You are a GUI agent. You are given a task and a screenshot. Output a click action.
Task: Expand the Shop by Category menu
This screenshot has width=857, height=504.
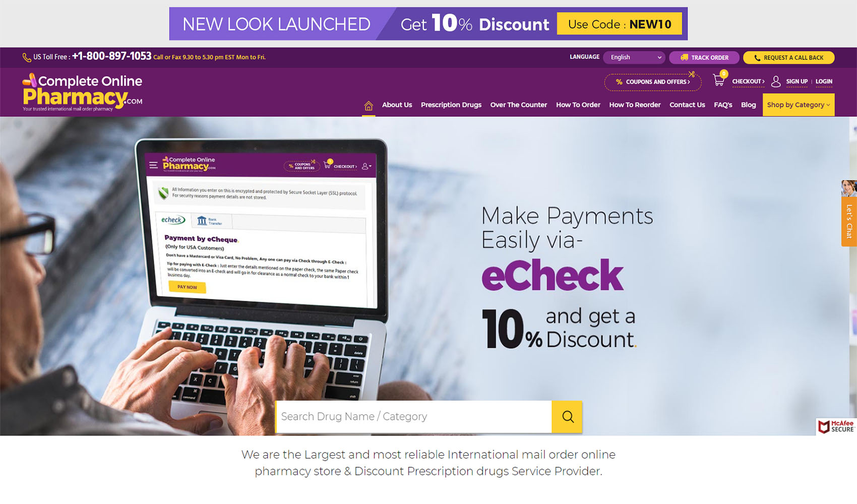[x=798, y=105]
